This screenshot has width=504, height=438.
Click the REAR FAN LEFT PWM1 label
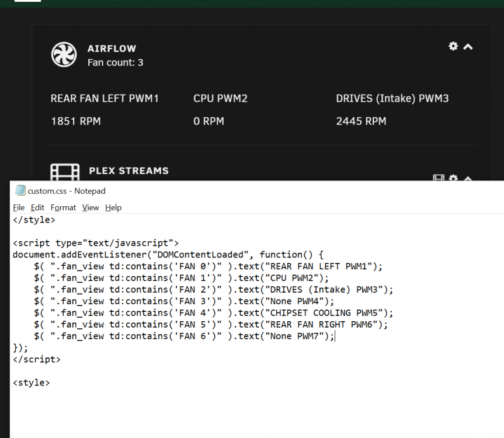tap(105, 98)
